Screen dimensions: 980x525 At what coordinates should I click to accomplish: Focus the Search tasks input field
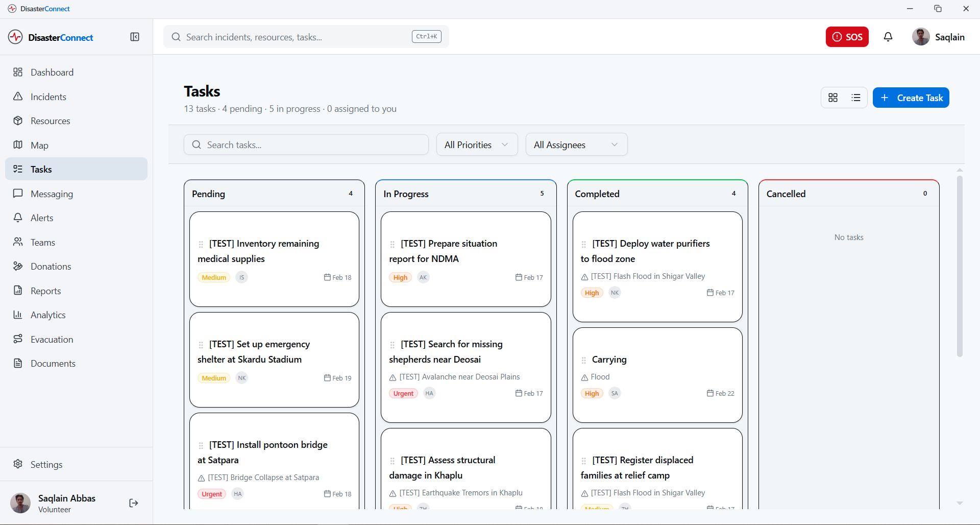point(306,145)
